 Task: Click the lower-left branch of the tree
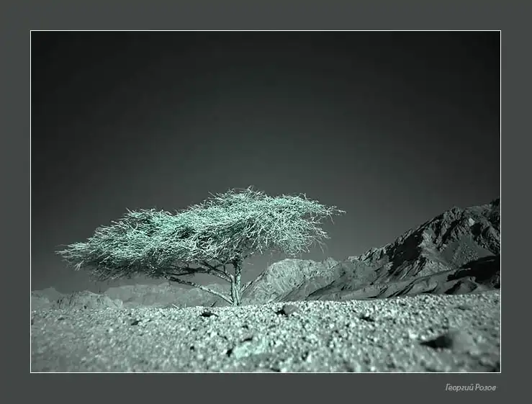click(x=194, y=285)
